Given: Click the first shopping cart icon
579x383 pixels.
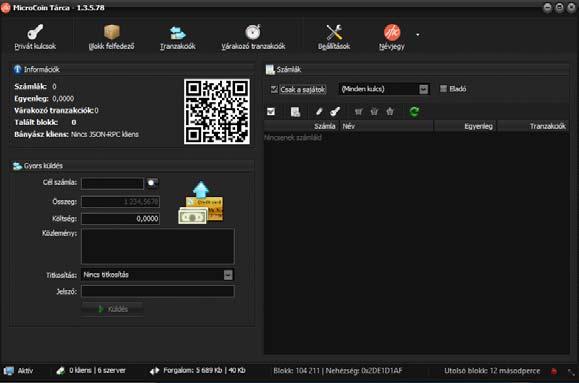Looking at the screenshot, I should click(358, 111).
